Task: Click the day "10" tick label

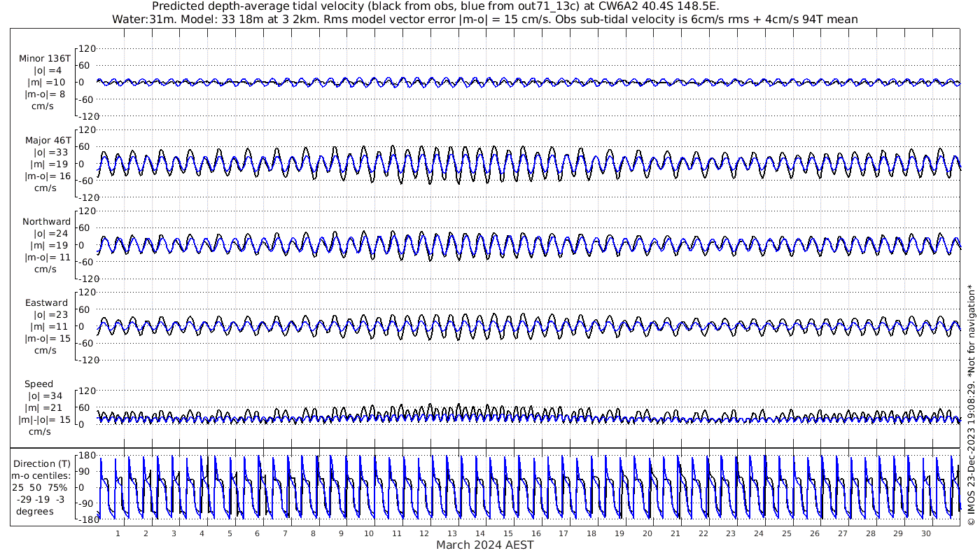Action: (x=369, y=533)
